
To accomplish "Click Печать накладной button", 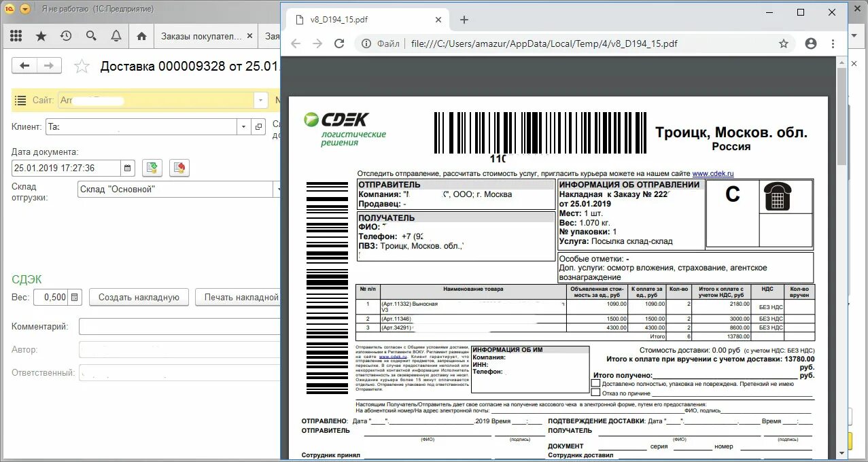I will pyautogui.click(x=239, y=297).
